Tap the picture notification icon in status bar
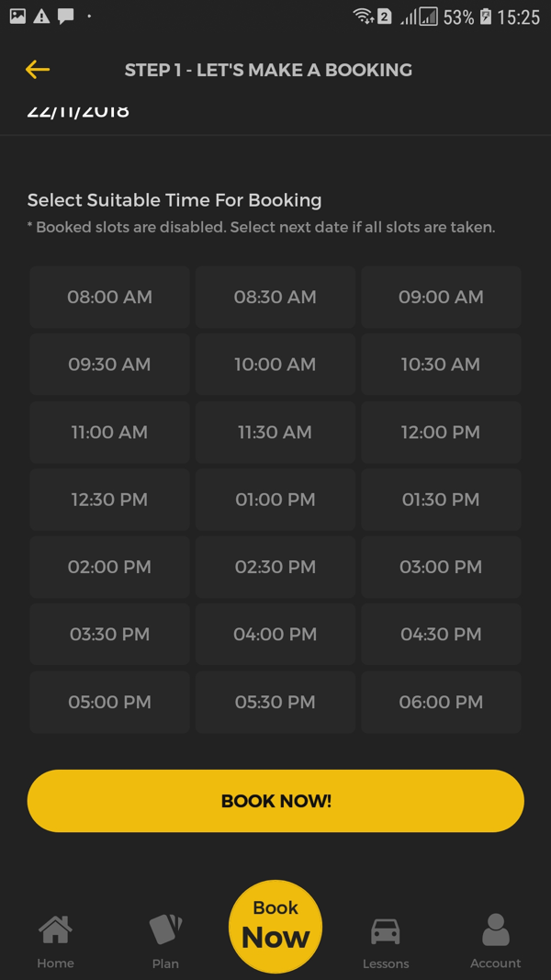Screen dimensions: 551x980 tap(17, 17)
